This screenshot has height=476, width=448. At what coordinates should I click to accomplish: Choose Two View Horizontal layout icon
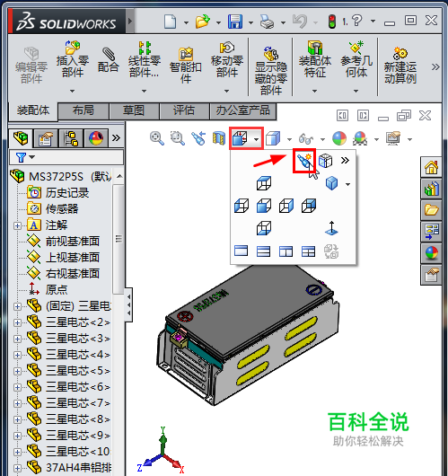pos(263,251)
